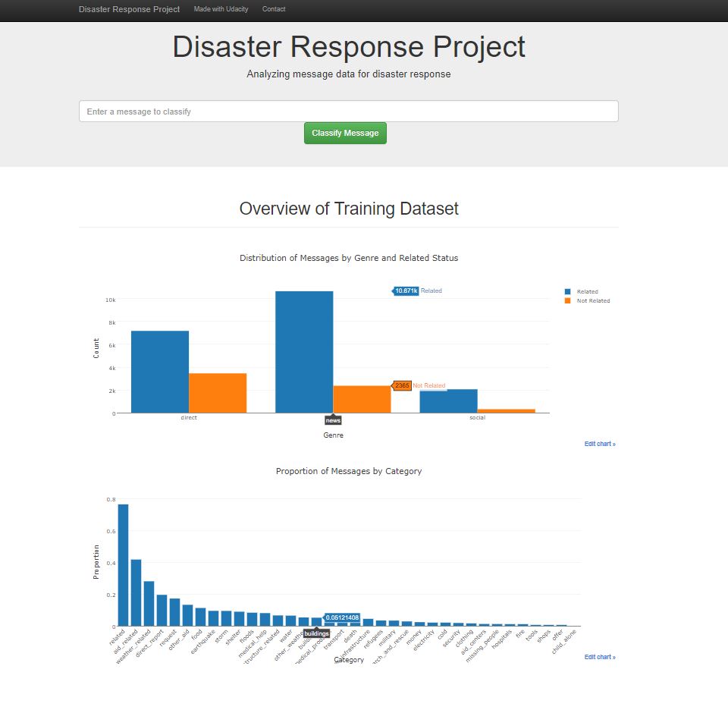This screenshot has width=728, height=710.
Task: Click the direct_report category bar
Action: pos(162,611)
